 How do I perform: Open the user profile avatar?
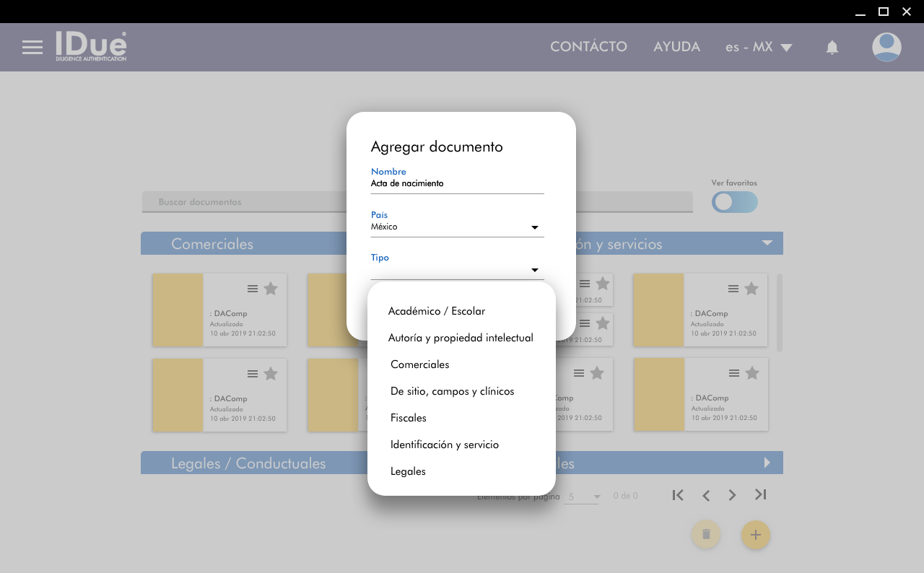pos(886,47)
